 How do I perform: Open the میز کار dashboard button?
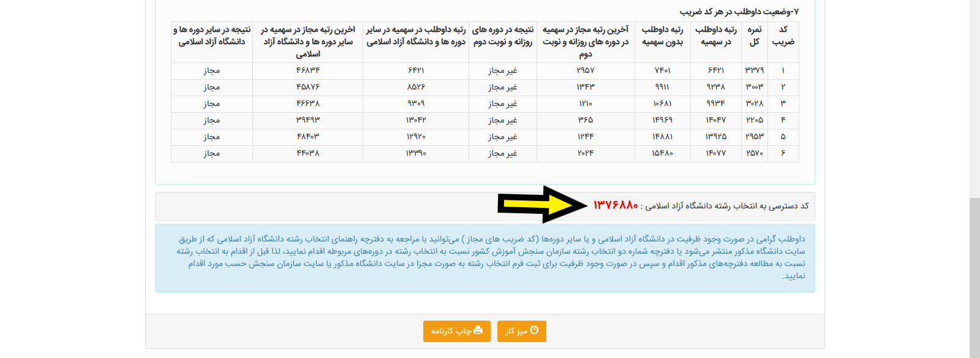(x=521, y=331)
